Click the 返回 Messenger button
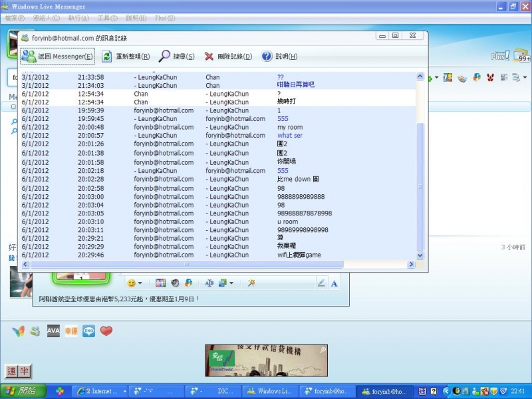This screenshot has height=399, width=532. tap(58, 57)
